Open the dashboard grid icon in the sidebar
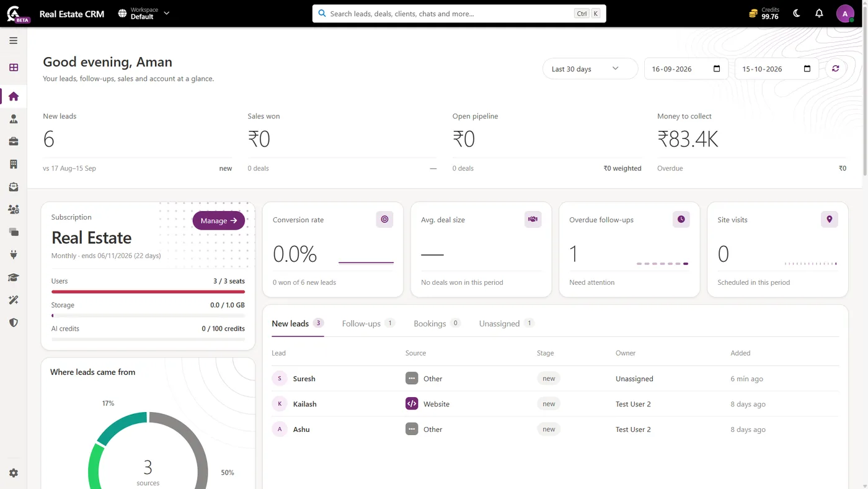Image resolution: width=868 pixels, height=489 pixels. pyautogui.click(x=14, y=68)
